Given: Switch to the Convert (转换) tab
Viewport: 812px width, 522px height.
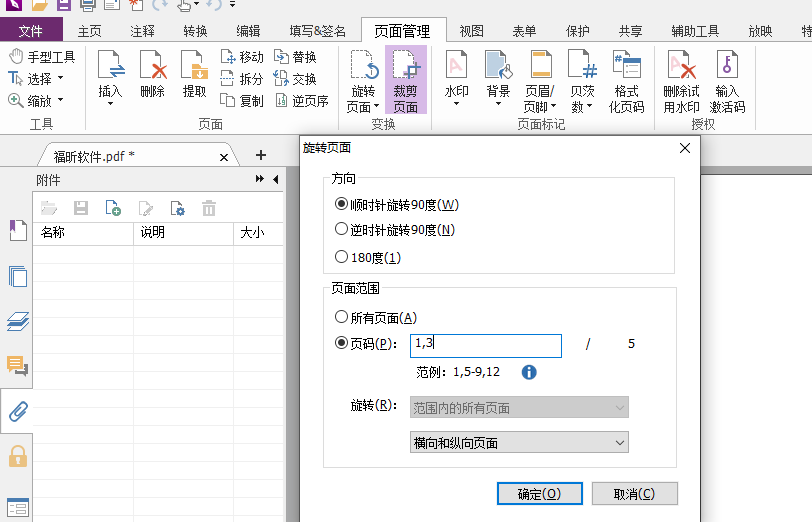Looking at the screenshot, I should 195,31.
